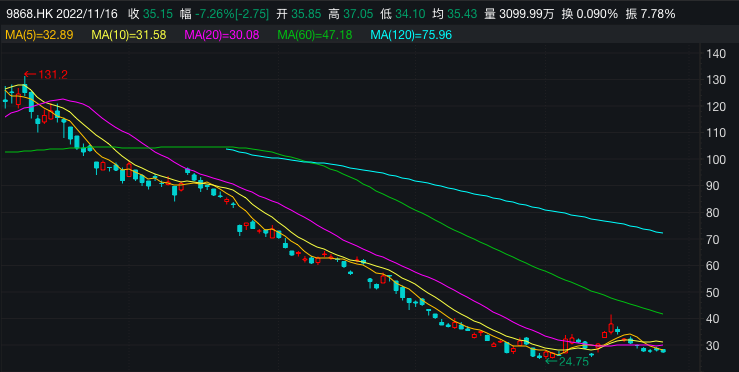Screen dimensions: 739x372
Task: Click the 131.2 high price marker
Action: click(x=46, y=74)
